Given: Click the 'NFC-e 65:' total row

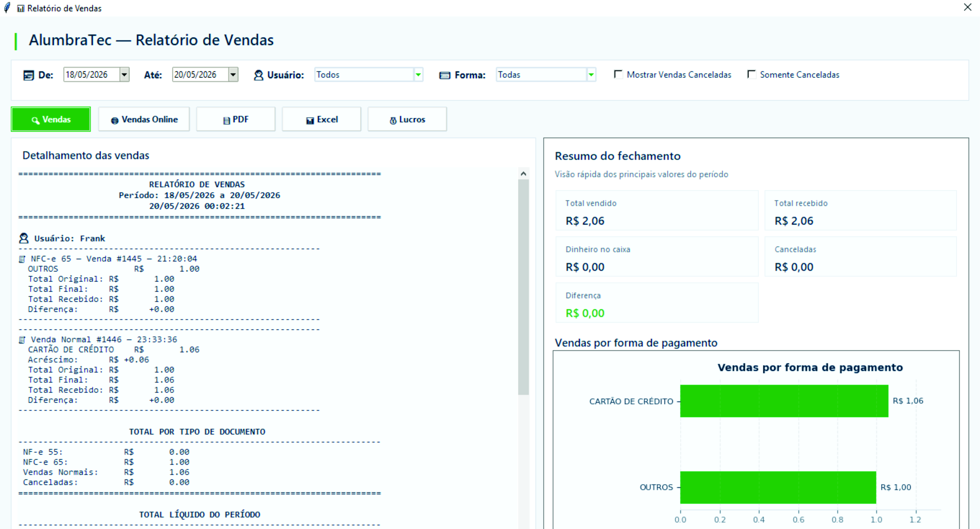Looking at the screenshot, I should 106,462.
